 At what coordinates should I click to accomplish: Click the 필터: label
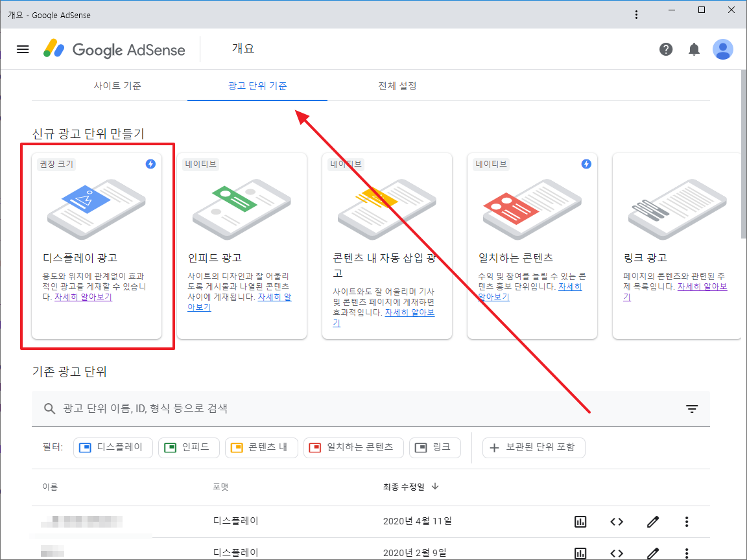point(53,447)
